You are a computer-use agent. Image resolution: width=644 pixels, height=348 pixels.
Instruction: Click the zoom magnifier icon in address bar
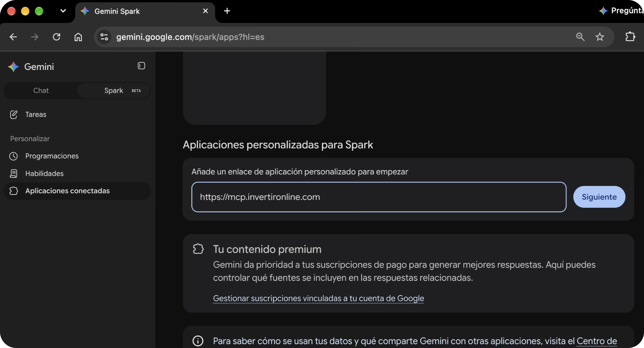click(580, 37)
